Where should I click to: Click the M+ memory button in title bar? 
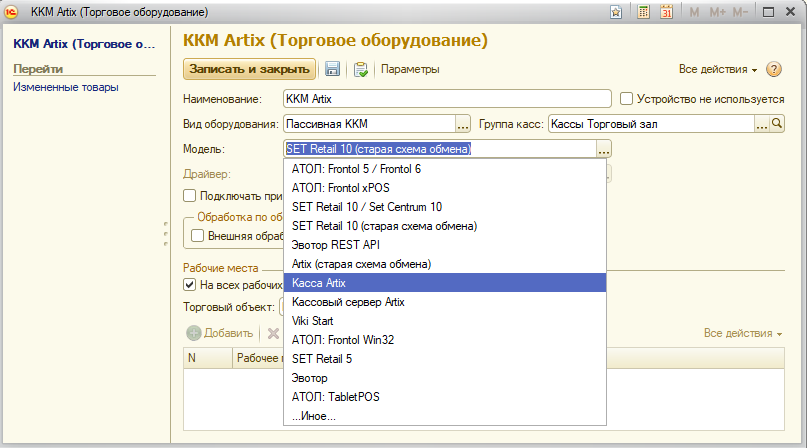pyautogui.click(x=717, y=12)
